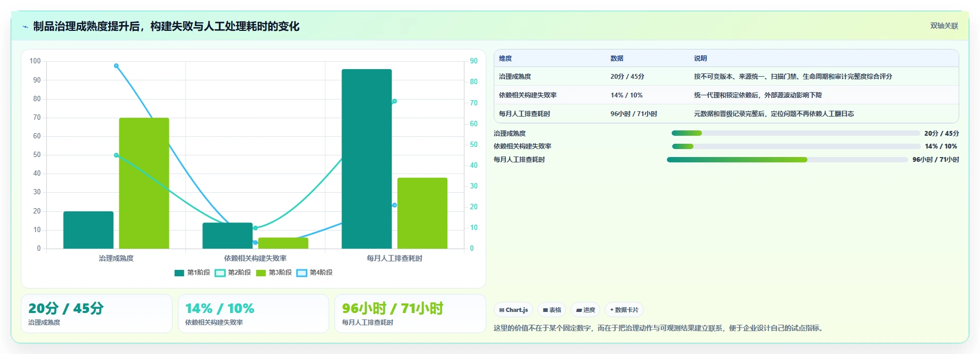Click the 每月人工排查耗时 progress bar
Viewport: 980px width, 354px height.
787,160
